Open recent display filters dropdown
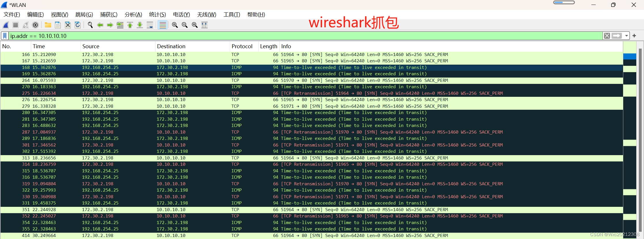644x239 pixels. (x=626, y=36)
